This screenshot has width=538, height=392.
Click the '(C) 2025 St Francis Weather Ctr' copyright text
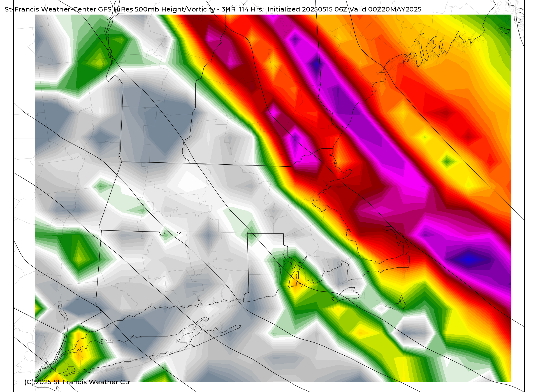click(x=77, y=382)
